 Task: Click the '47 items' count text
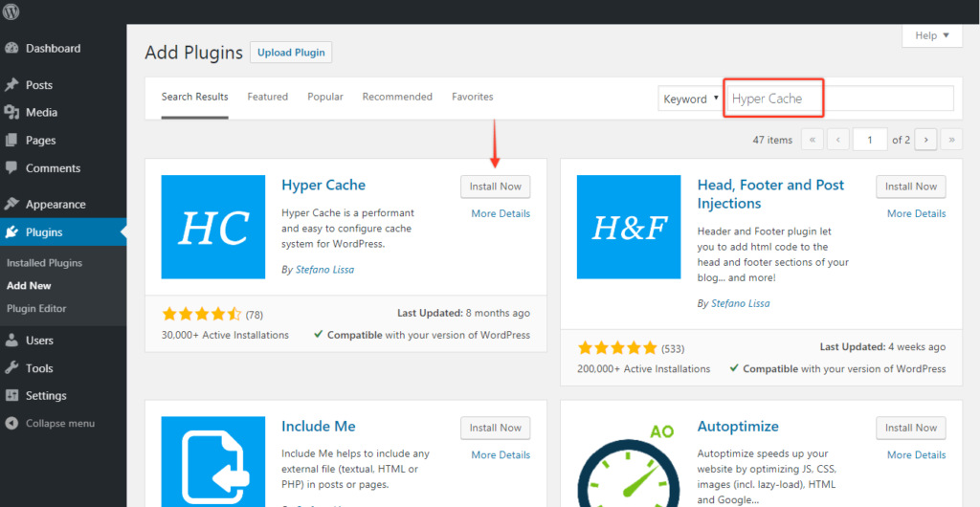pos(772,140)
